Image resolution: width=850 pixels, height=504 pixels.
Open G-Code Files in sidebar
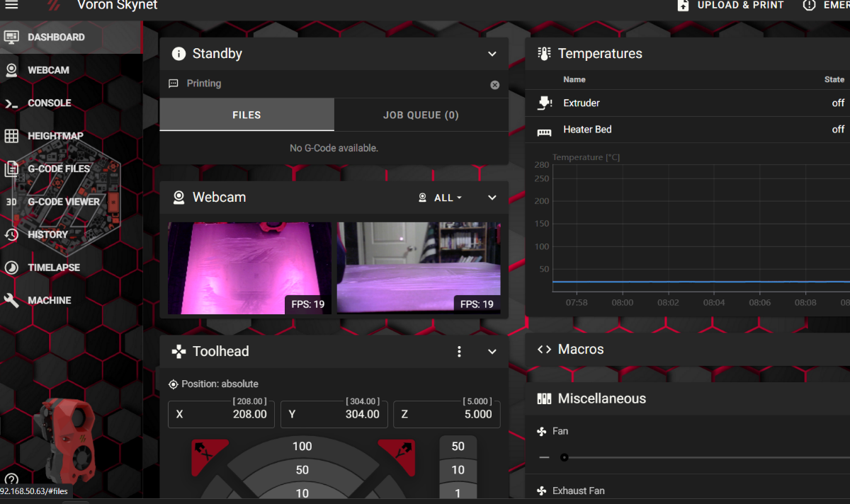pos(71,169)
